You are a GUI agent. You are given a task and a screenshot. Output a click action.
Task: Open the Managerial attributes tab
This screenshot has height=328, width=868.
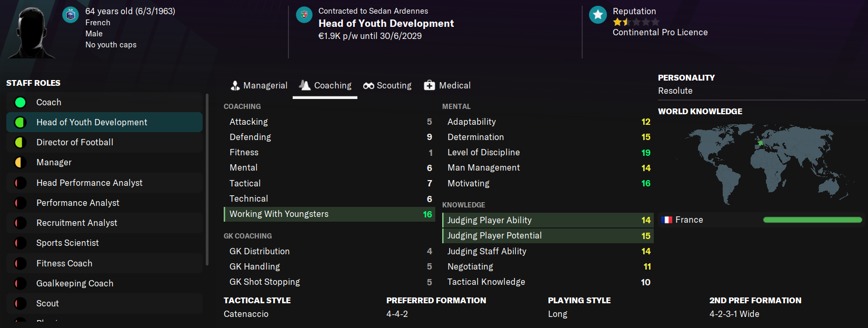tap(259, 85)
